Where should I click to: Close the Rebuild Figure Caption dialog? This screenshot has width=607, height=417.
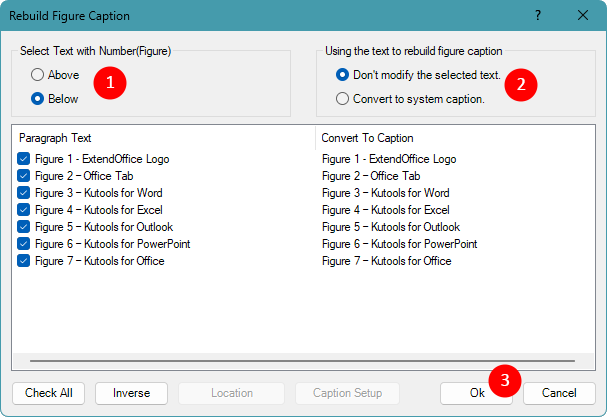coord(583,15)
